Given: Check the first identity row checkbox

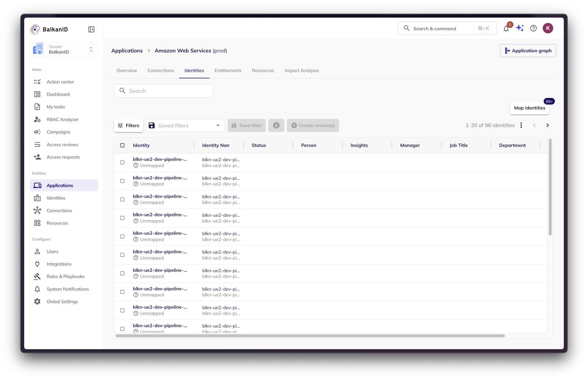Looking at the screenshot, I should (x=122, y=162).
